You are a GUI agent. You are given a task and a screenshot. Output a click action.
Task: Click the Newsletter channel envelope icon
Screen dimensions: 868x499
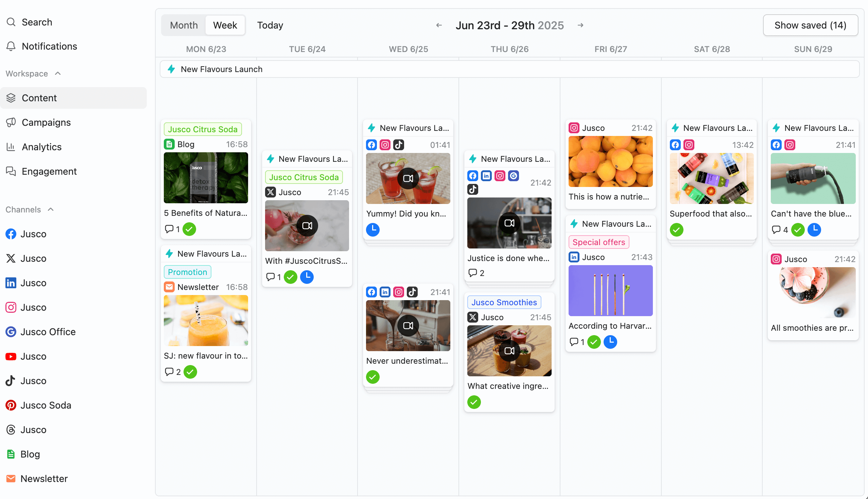pos(11,479)
